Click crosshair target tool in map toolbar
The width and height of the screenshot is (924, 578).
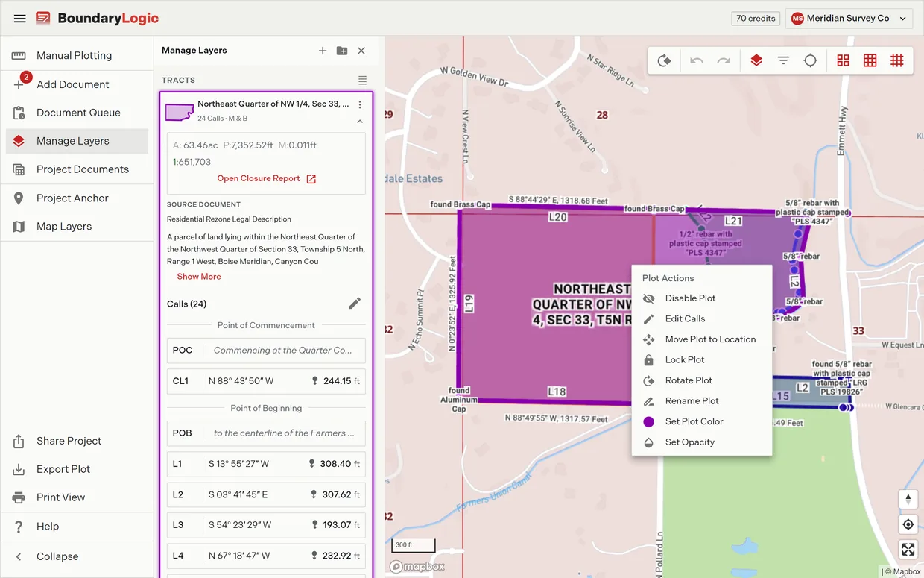811,61
